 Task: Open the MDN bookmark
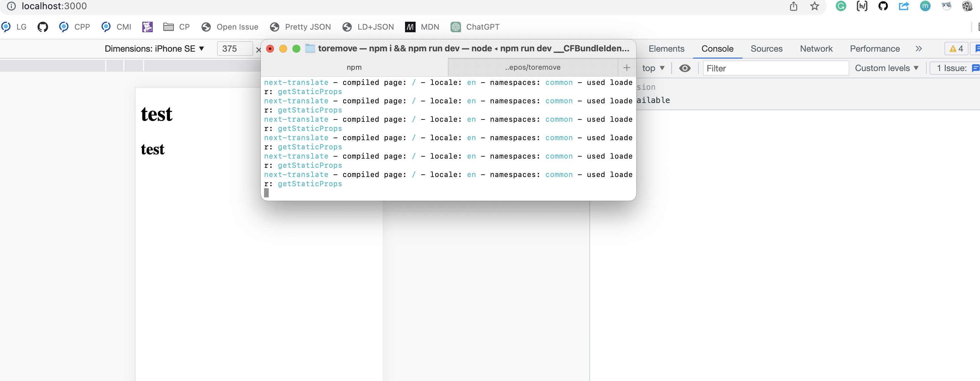click(x=422, y=27)
